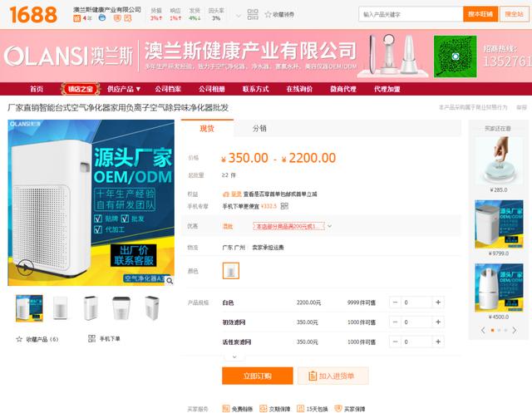Viewport: 532px width, 413px height.
Task: Open the 镇店之宝 nav item
Action: point(81,89)
